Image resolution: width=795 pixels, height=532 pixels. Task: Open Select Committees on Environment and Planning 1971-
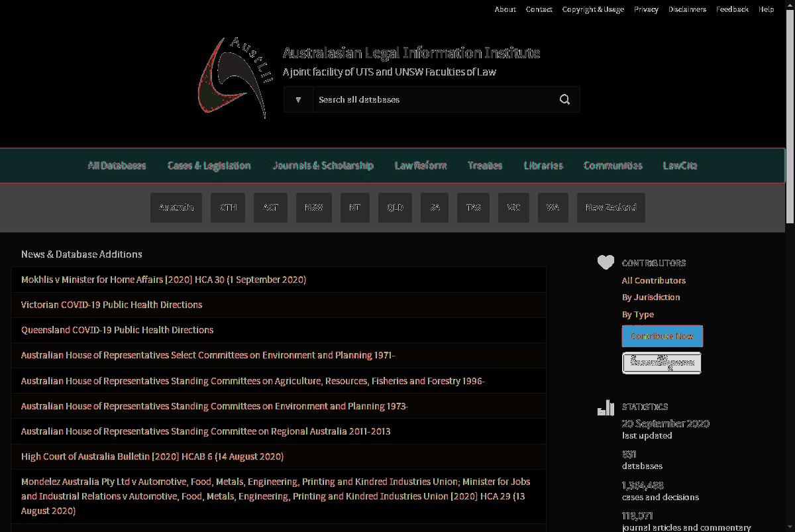coord(208,355)
